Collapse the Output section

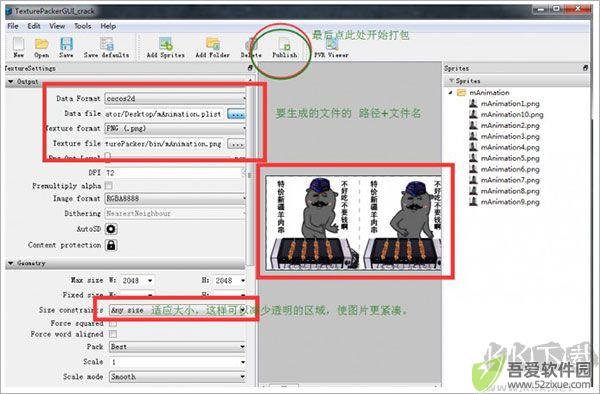(x=11, y=81)
